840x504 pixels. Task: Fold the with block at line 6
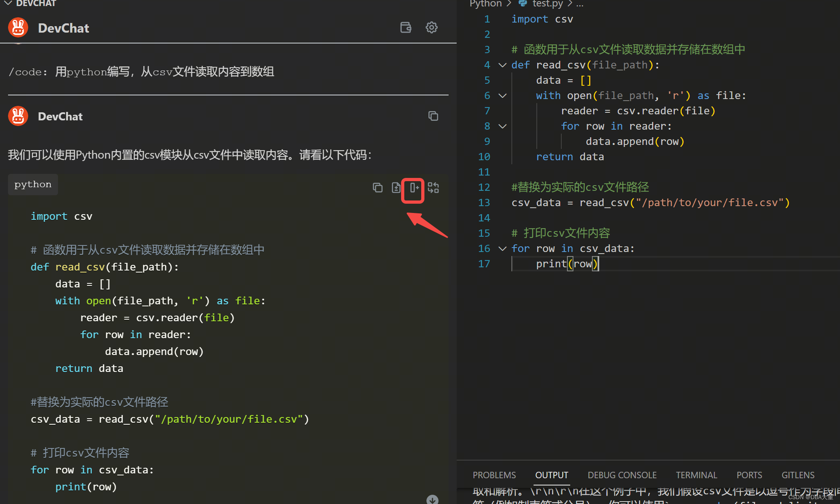pos(502,95)
